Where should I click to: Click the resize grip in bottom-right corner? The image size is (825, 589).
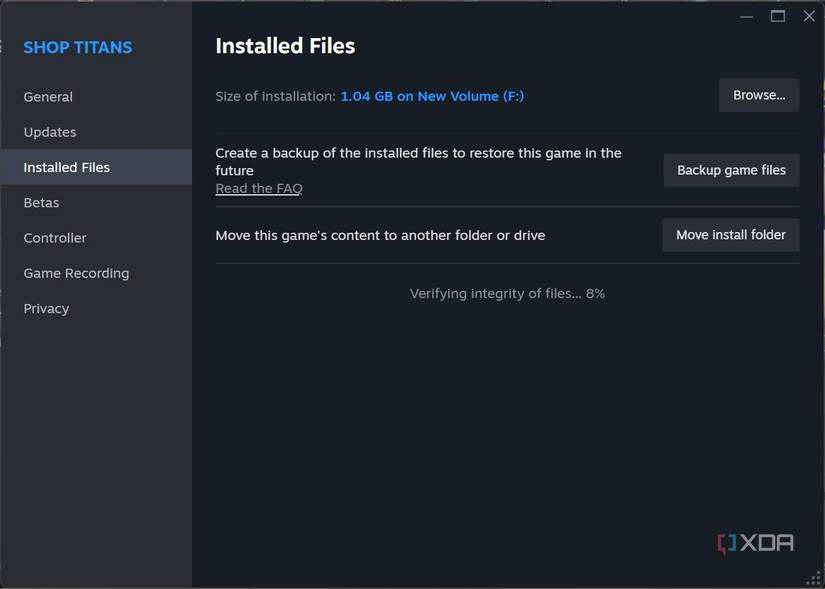coord(814,577)
